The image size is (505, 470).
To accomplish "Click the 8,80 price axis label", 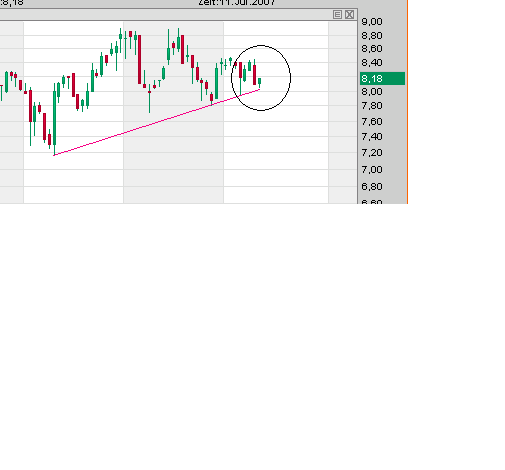I will tap(372, 35).
